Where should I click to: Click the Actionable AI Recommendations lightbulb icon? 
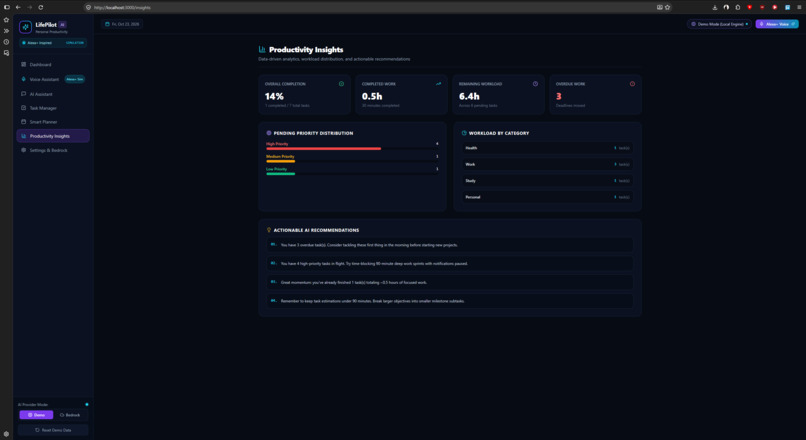[269, 230]
